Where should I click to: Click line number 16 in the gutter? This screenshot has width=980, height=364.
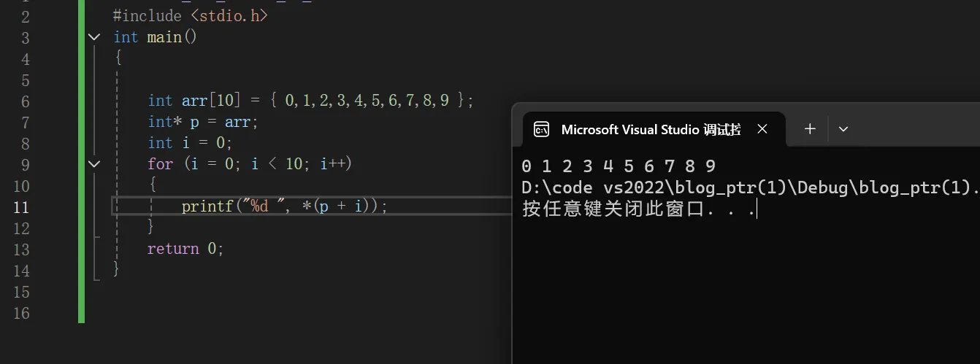(21, 313)
